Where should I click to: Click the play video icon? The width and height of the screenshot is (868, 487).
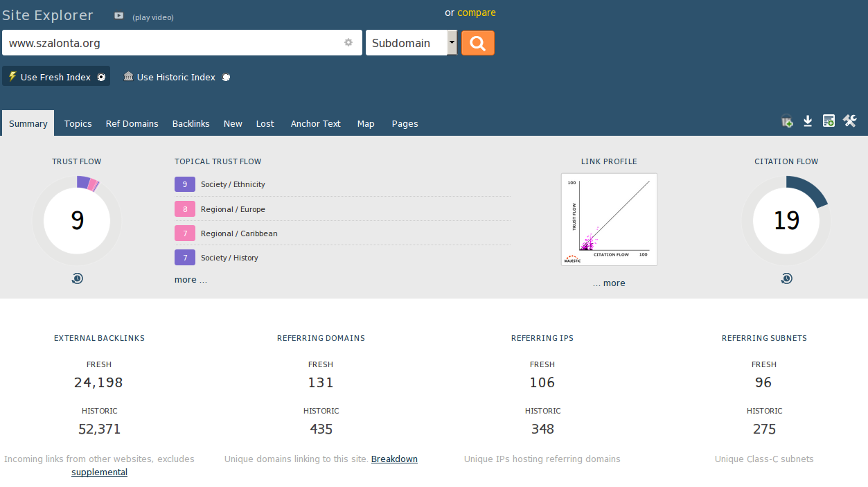click(x=119, y=16)
